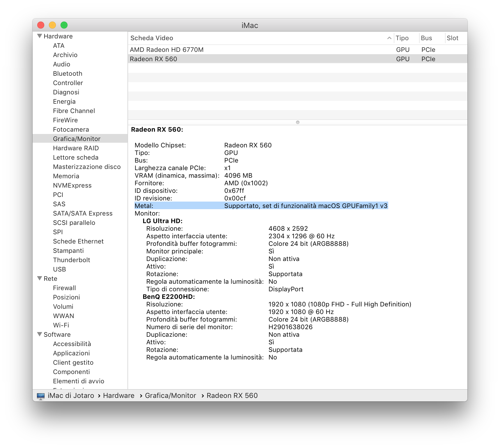This screenshot has width=500, height=448.
Task: Click the sort arrow in Scheda Video header
Action: [389, 38]
